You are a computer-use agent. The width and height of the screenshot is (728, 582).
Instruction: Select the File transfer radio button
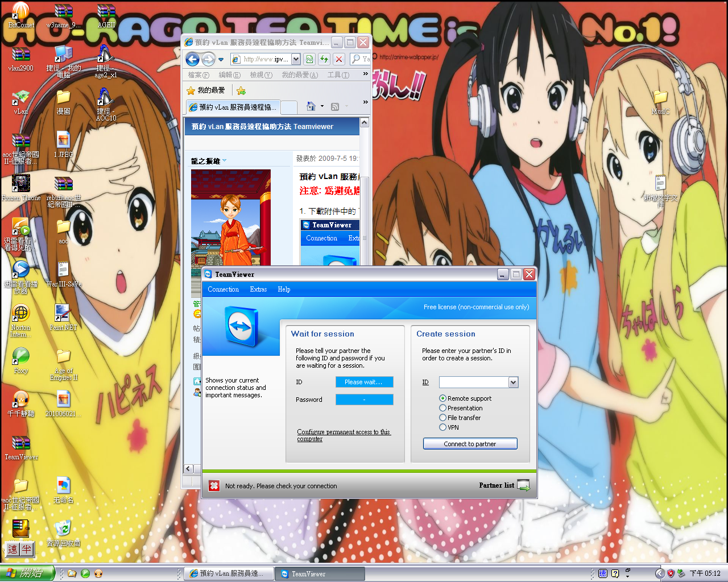pyautogui.click(x=442, y=418)
